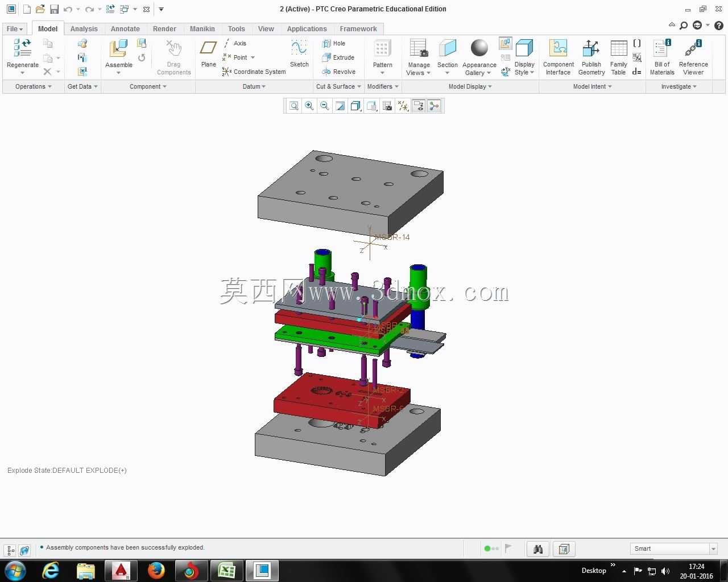Switch to the Tools tab

click(x=237, y=29)
